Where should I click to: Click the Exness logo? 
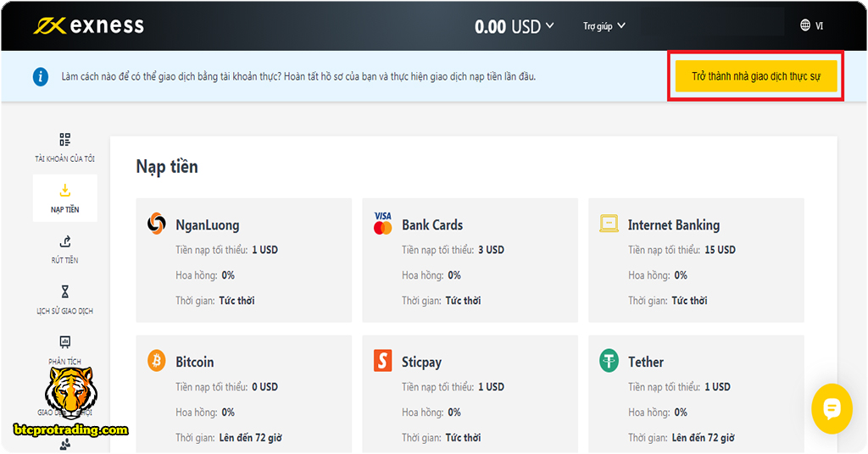click(x=89, y=25)
